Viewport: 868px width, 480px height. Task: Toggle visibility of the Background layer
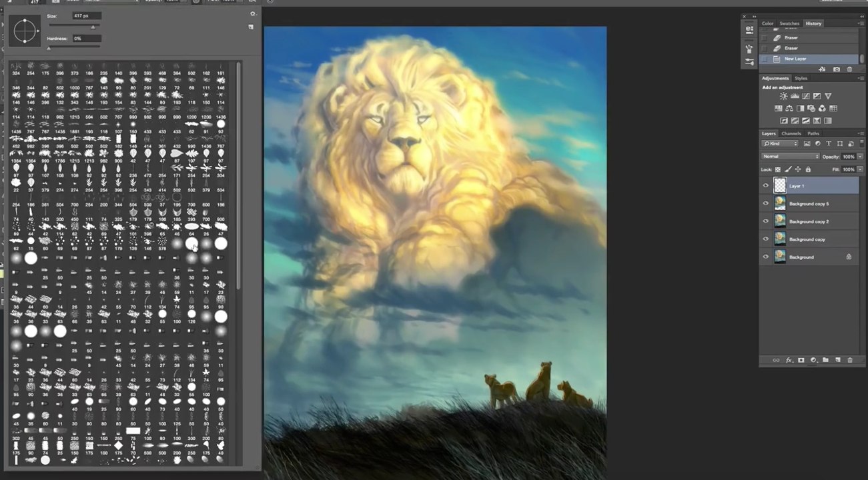pos(766,257)
